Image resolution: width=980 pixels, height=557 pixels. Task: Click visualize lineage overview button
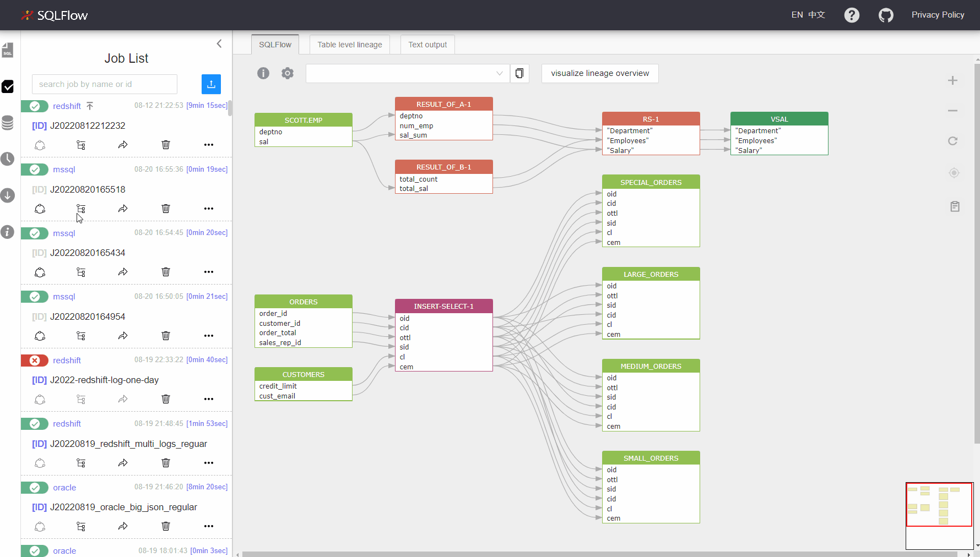[600, 73]
